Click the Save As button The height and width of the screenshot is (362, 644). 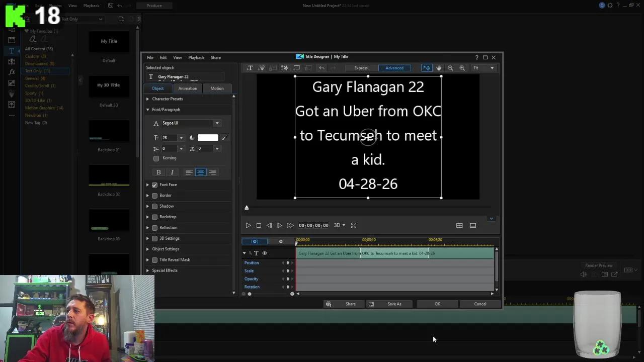(394, 304)
